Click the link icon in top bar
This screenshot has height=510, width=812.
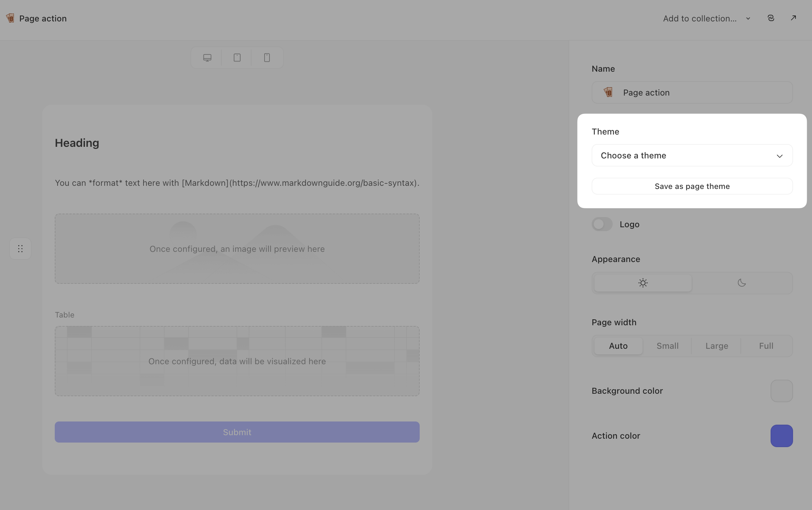coord(771,18)
